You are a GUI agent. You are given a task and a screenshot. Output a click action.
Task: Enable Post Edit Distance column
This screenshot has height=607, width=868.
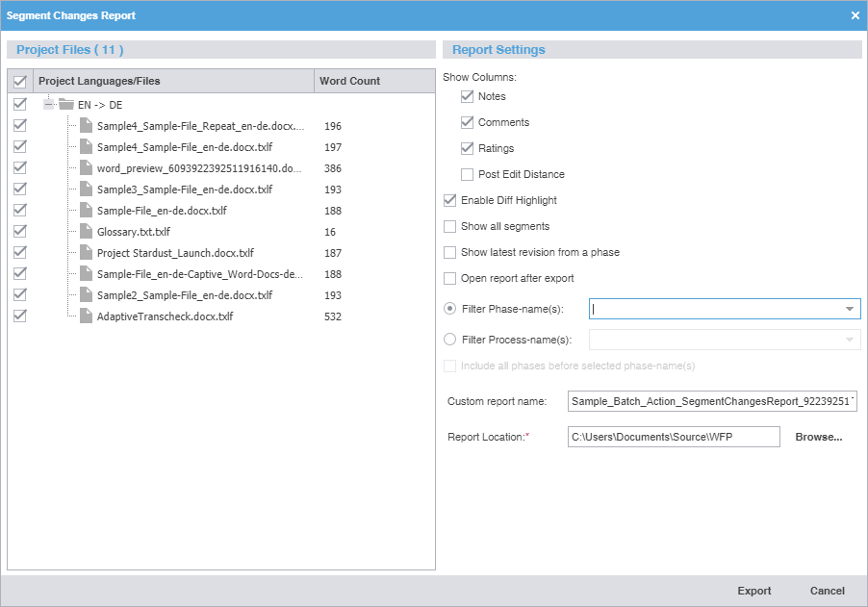coord(468,174)
